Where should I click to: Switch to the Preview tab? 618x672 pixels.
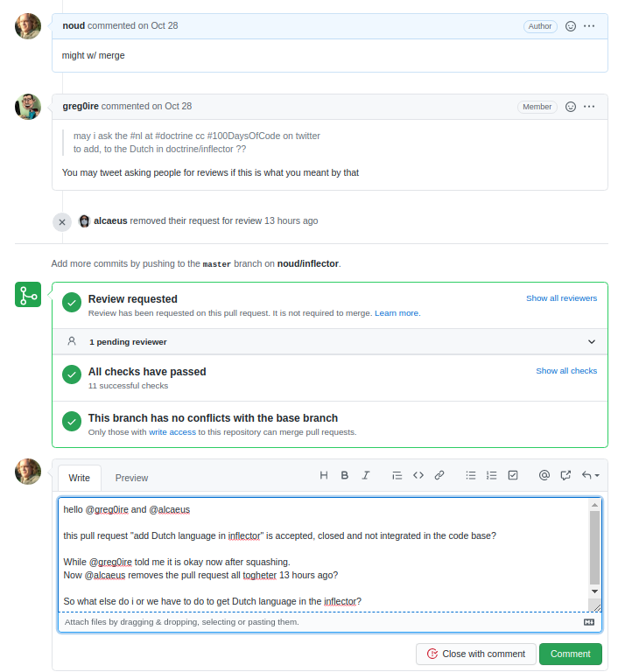coord(131,478)
